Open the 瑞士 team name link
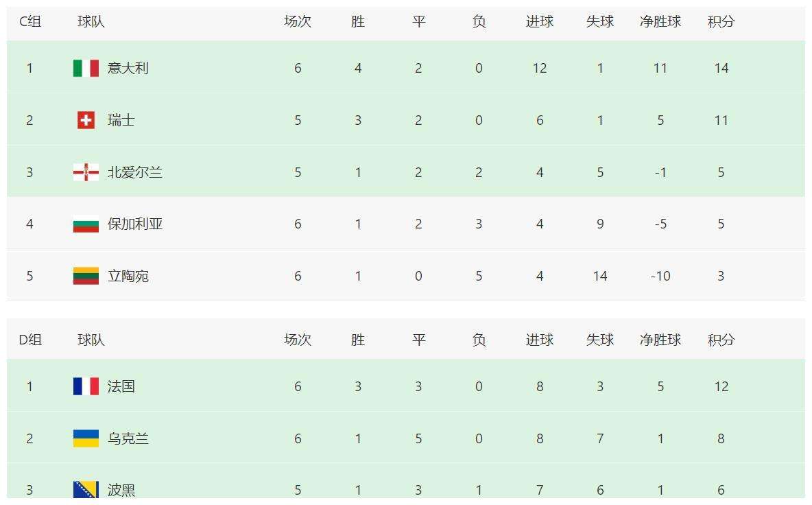 (x=121, y=120)
